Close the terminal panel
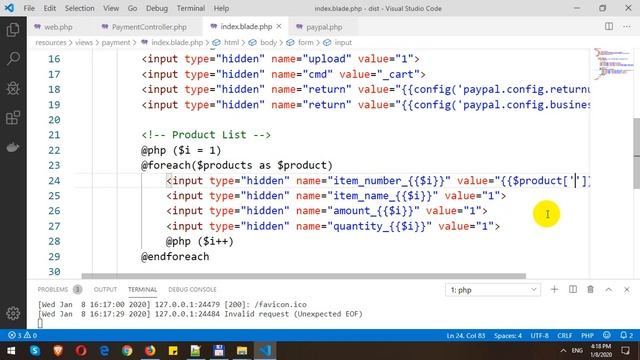This screenshot has width=640, height=360. (x=627, y=289)
